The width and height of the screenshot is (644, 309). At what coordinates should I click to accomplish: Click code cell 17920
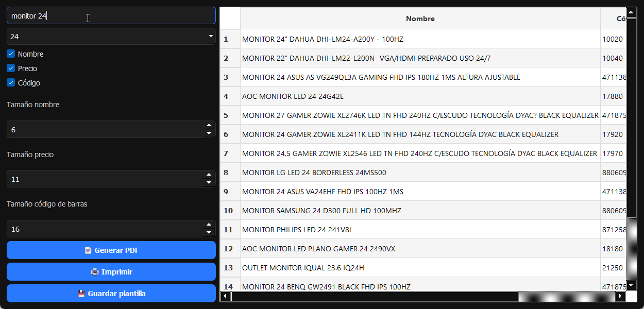(x=613, y=134)
